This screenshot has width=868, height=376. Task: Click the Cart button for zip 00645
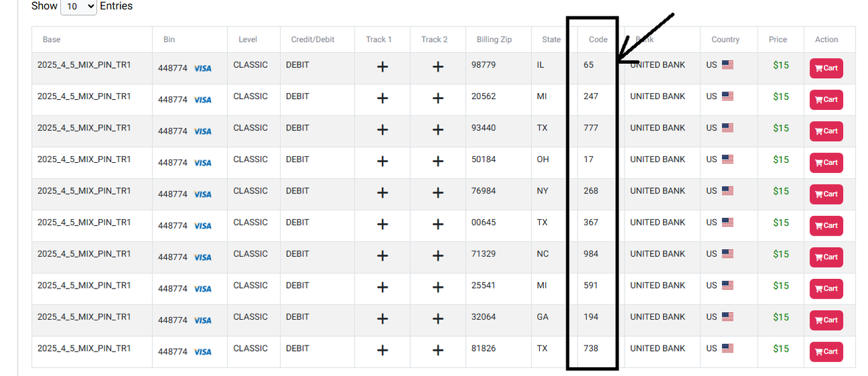click(x=826, y=225)
